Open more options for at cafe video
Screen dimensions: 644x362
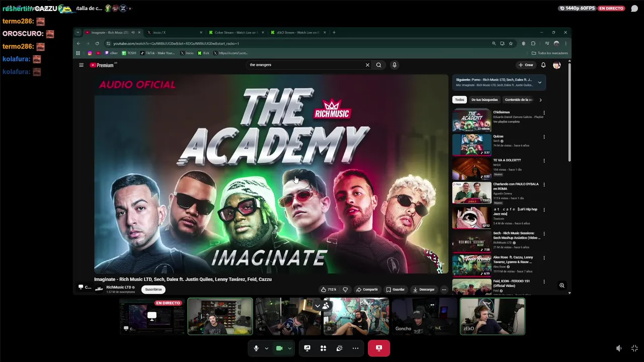click(544, 210)
